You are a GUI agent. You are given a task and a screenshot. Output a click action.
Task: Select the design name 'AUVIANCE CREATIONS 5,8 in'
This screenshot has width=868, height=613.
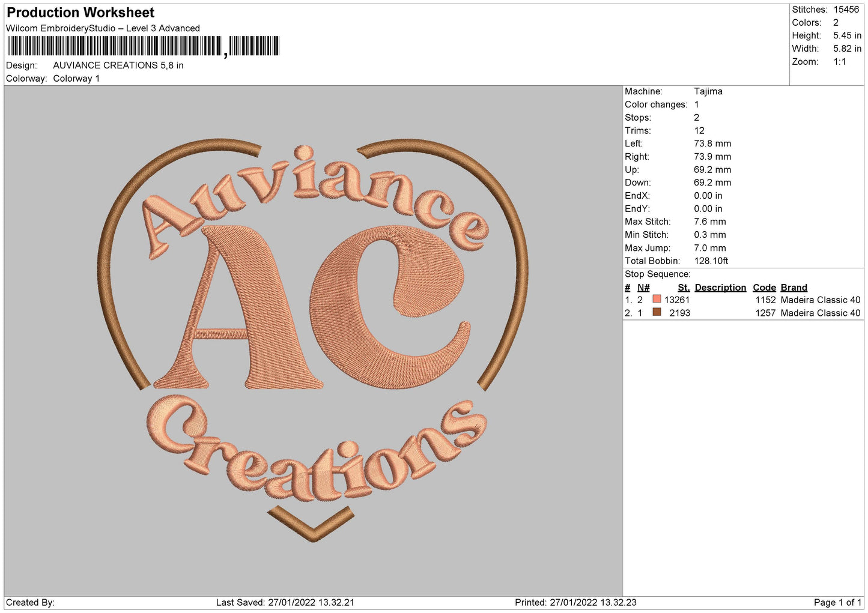[x=118, y=65]
